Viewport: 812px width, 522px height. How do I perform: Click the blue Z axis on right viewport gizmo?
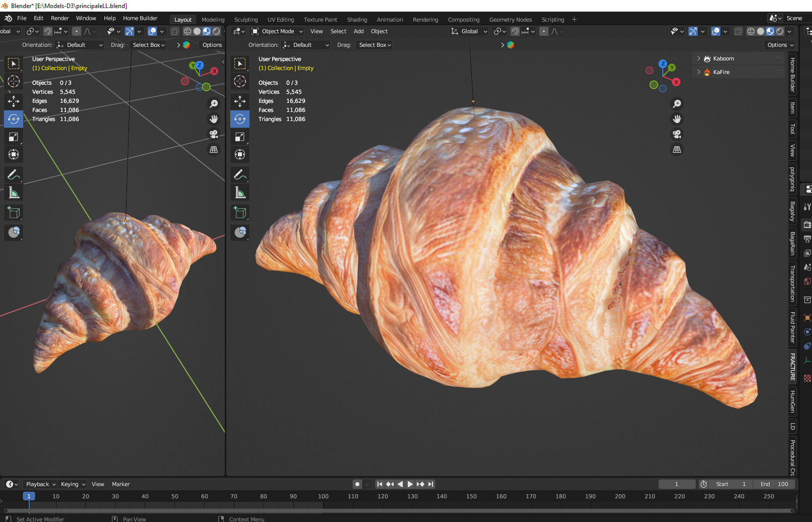point(663,64)
